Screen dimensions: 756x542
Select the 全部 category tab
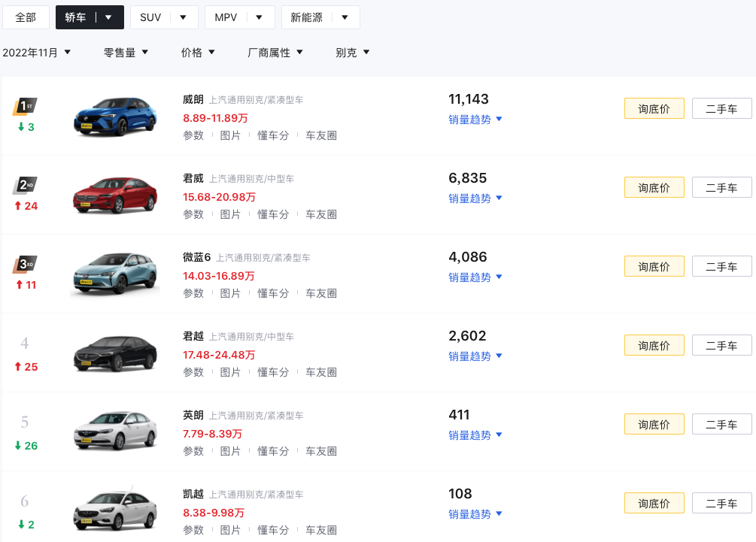point(26,17)
